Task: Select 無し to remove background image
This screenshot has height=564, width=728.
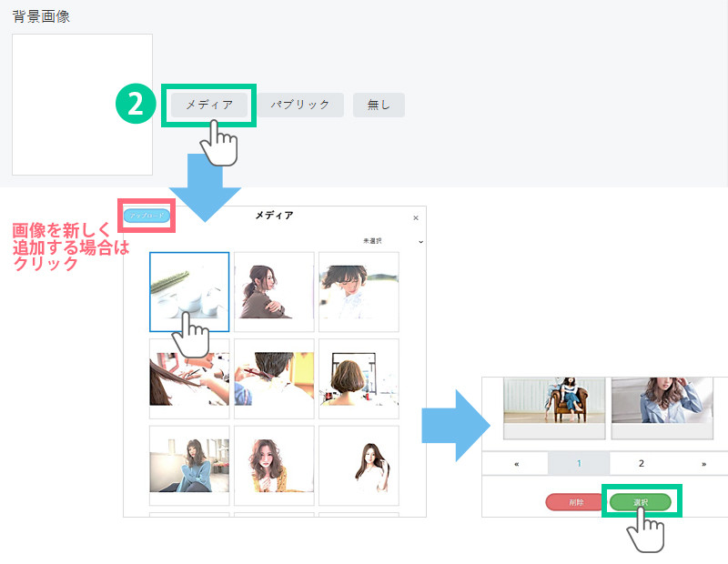Action: coord(379,106)
